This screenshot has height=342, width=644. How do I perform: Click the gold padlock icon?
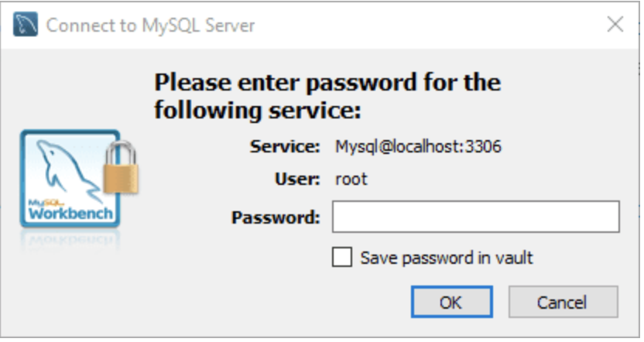pos(121,168)
